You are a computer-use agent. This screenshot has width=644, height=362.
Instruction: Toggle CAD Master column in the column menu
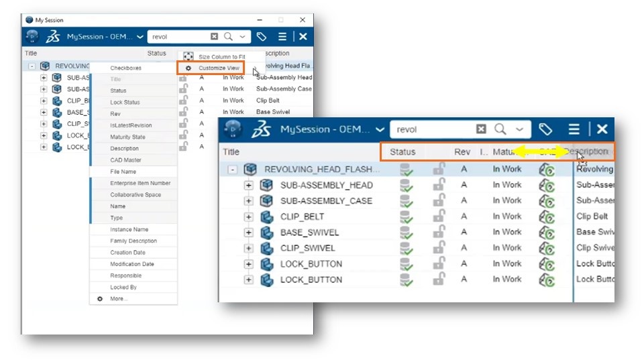[x=133, y=160]
